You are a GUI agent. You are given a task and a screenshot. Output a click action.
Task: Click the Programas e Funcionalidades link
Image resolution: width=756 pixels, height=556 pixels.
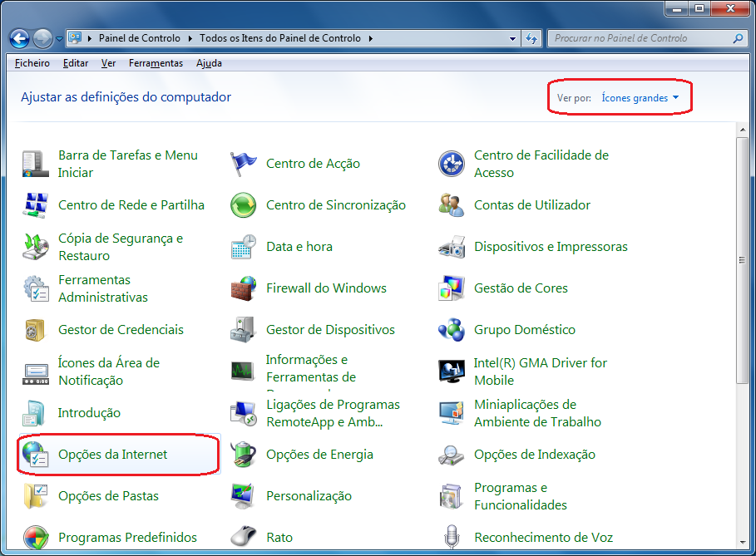[x=520, y=496]
